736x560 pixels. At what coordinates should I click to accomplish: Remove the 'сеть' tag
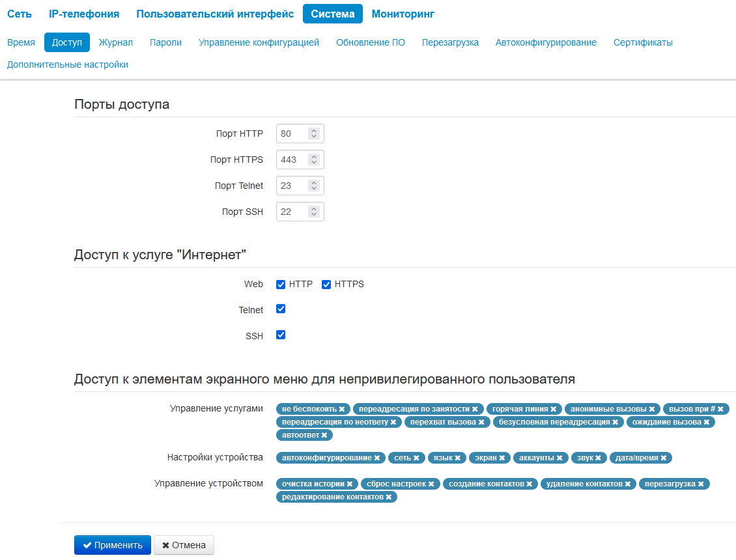pos(416,458)
